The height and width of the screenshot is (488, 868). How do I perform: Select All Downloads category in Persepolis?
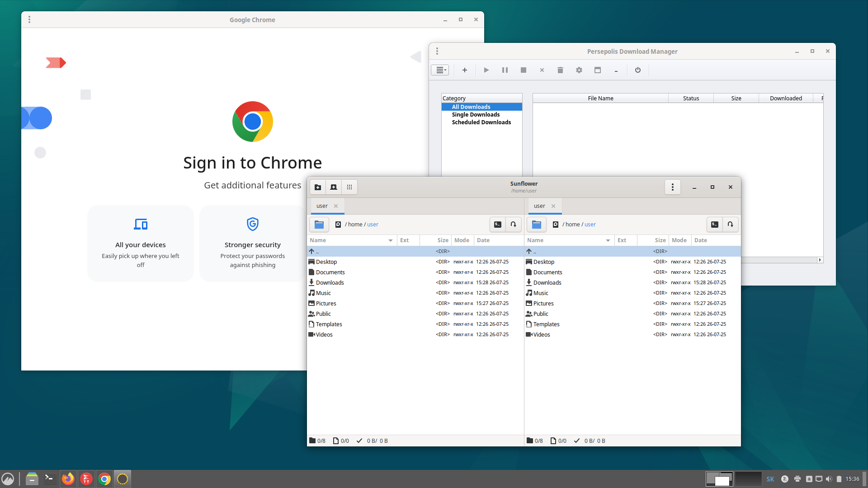click(481, 107)
